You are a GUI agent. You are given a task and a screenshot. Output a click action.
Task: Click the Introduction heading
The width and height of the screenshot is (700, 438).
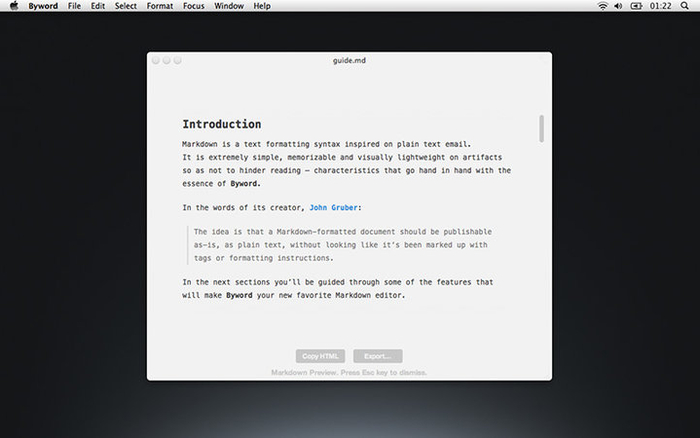point(221,124)
